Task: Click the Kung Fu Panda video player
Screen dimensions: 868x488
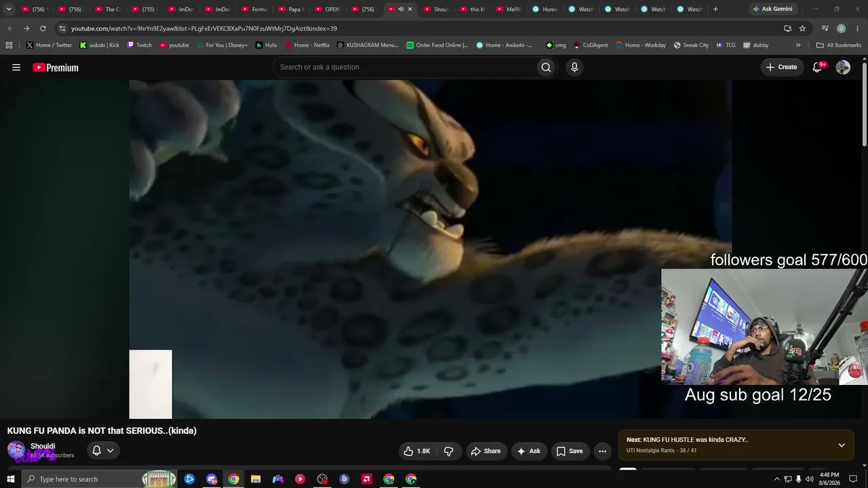Action: (x=430, y=249)
